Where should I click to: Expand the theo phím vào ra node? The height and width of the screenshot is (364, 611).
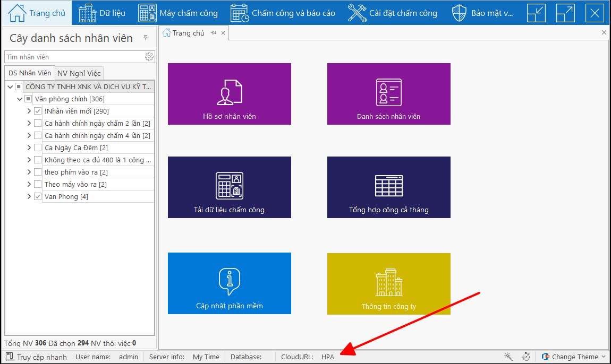(29, 172)
